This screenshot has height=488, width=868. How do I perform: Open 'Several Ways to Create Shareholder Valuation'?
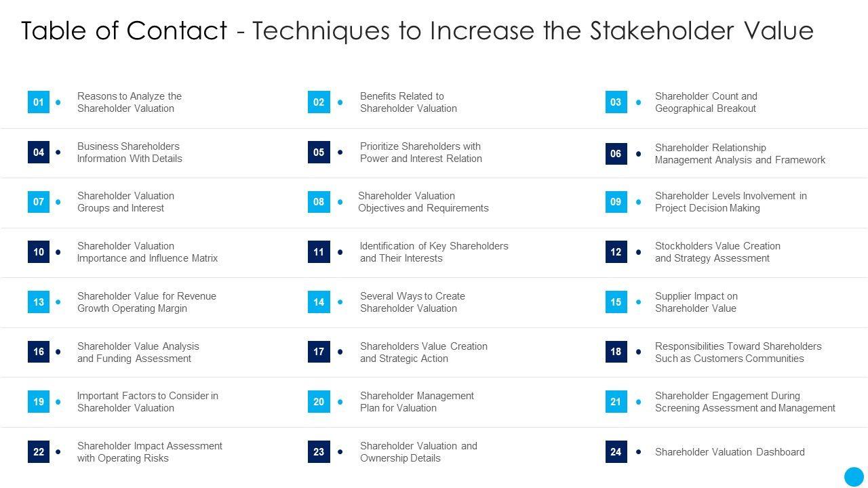coord(412,302)
